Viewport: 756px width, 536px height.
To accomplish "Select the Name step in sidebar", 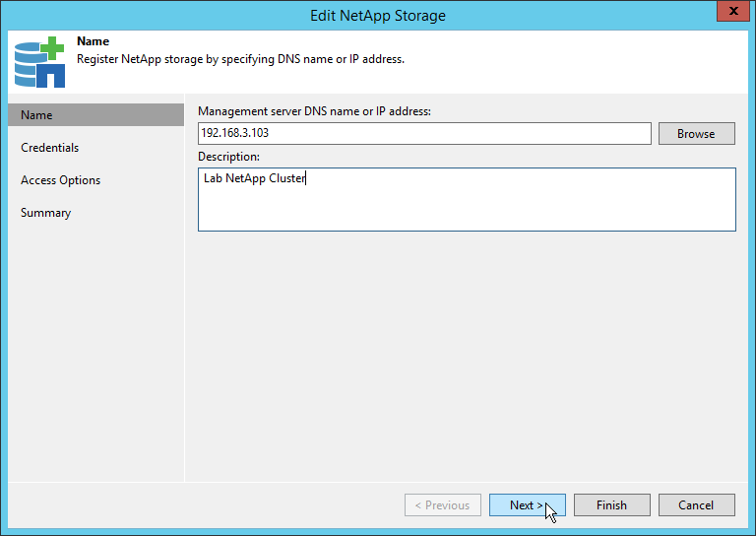I will (94, 115).
